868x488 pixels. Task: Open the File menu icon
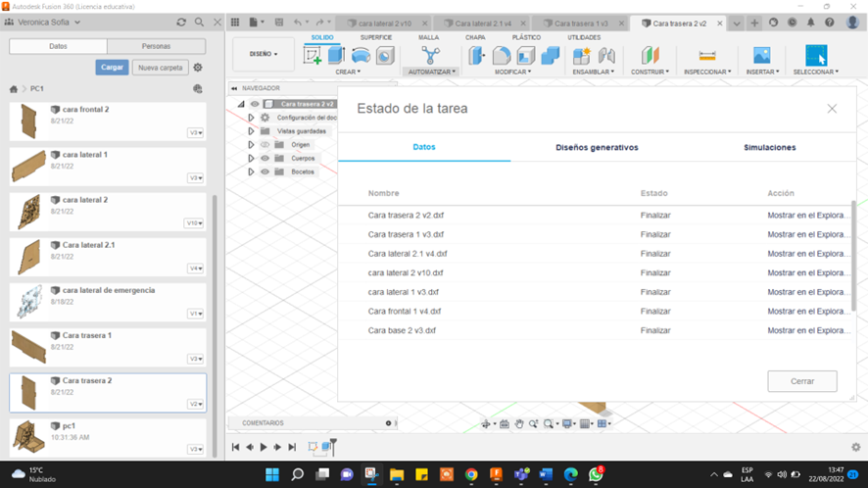click(x=256, y=23)
